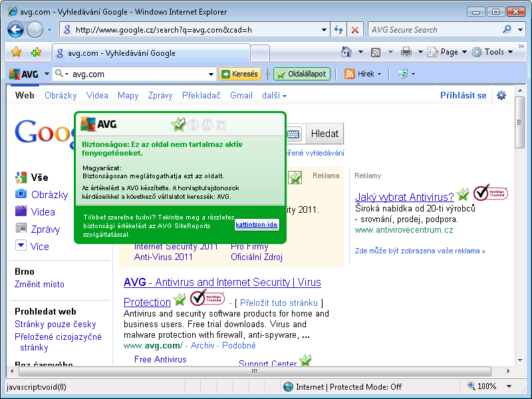This screenshot has height=399, width=532.
Task: Expand the AVG toolbar search history dropdown
Action: 211,74
